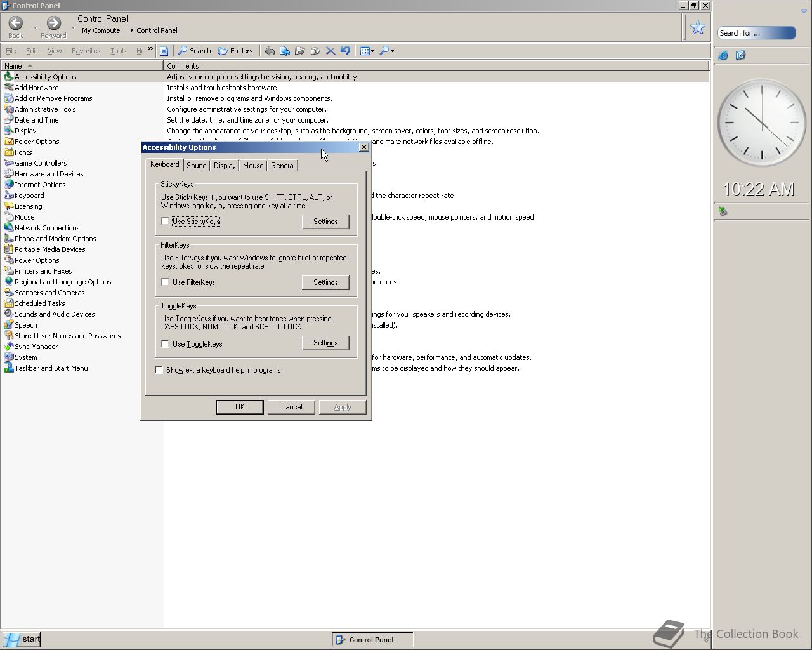The width and height of the screenshot is (812, 650).
Task: Enable the Use ToggleKeys checkbox
Action: pos(165,344)
